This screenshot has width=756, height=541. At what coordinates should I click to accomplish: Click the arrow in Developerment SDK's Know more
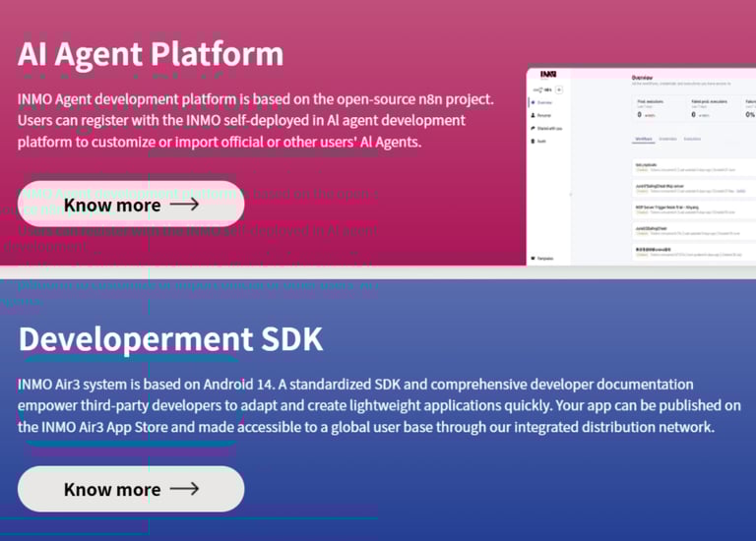click(x=185, y=489)
